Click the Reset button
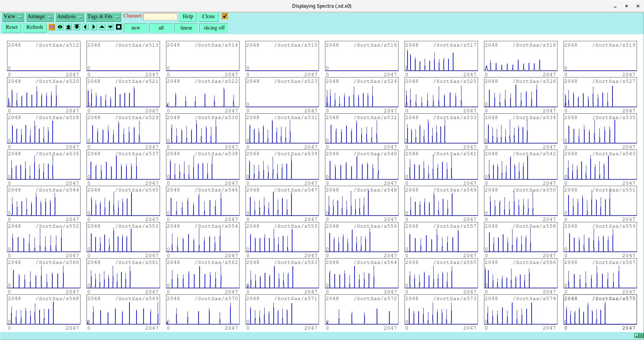 click(12, 27)
